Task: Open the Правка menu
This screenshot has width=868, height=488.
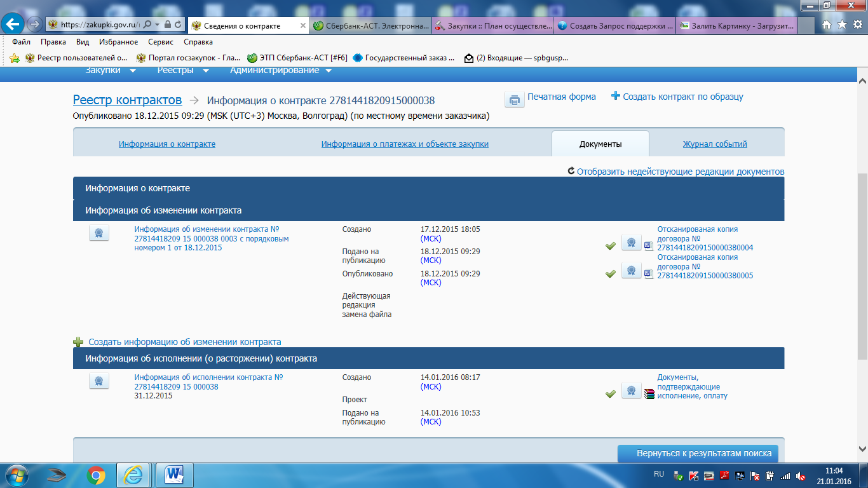Action: pos(53,42)
